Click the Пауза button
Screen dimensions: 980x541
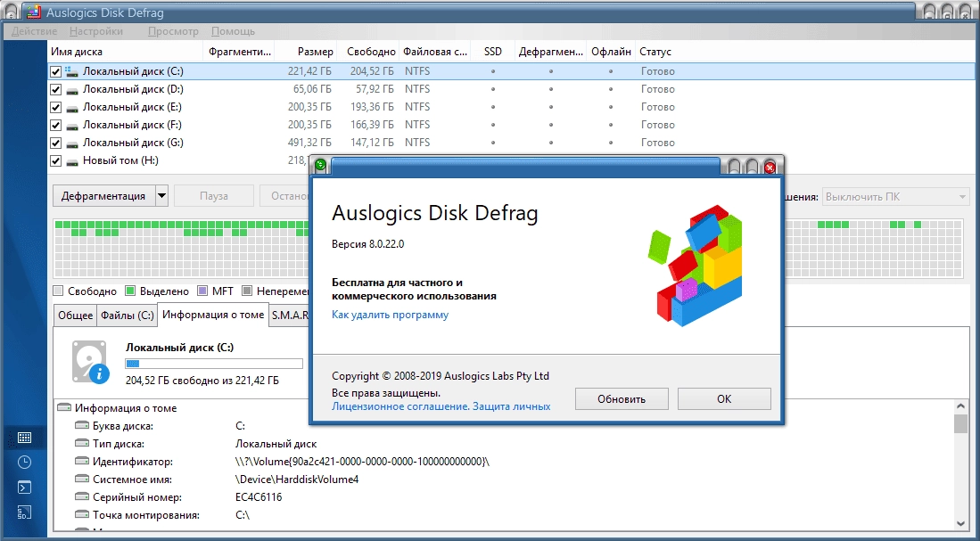pos(214,195)
